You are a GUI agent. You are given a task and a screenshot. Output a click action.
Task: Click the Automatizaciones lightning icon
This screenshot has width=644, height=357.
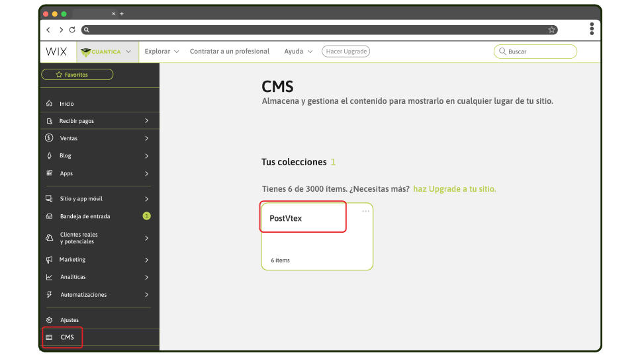(x=49, y=295)
